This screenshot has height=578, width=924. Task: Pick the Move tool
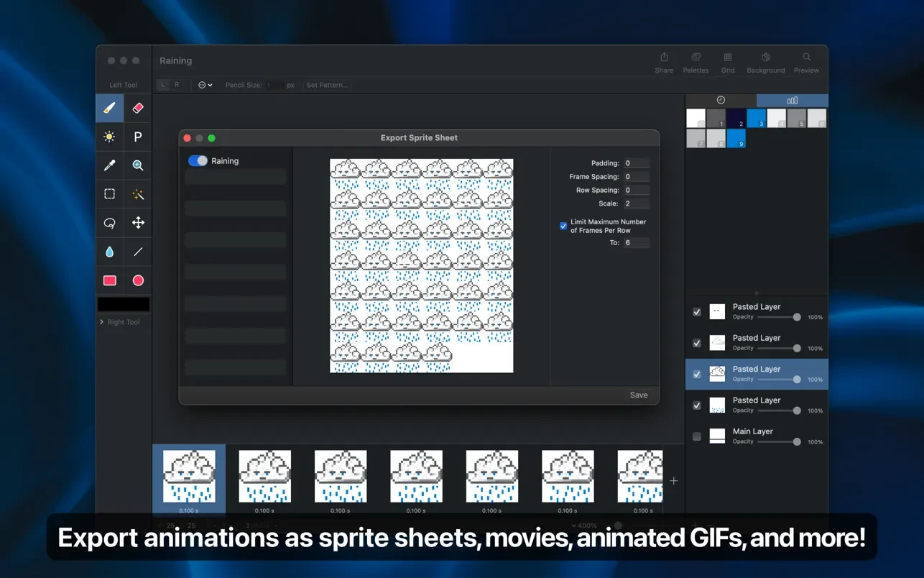[x=138, y=223]
